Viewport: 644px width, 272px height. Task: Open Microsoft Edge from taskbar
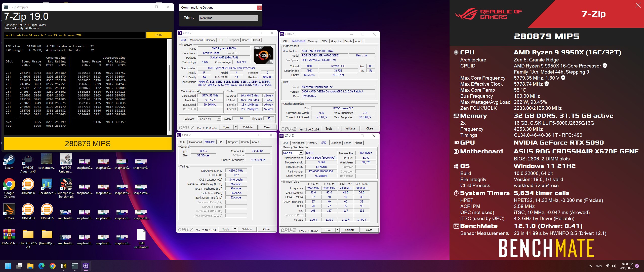click(x=42, y=266)
